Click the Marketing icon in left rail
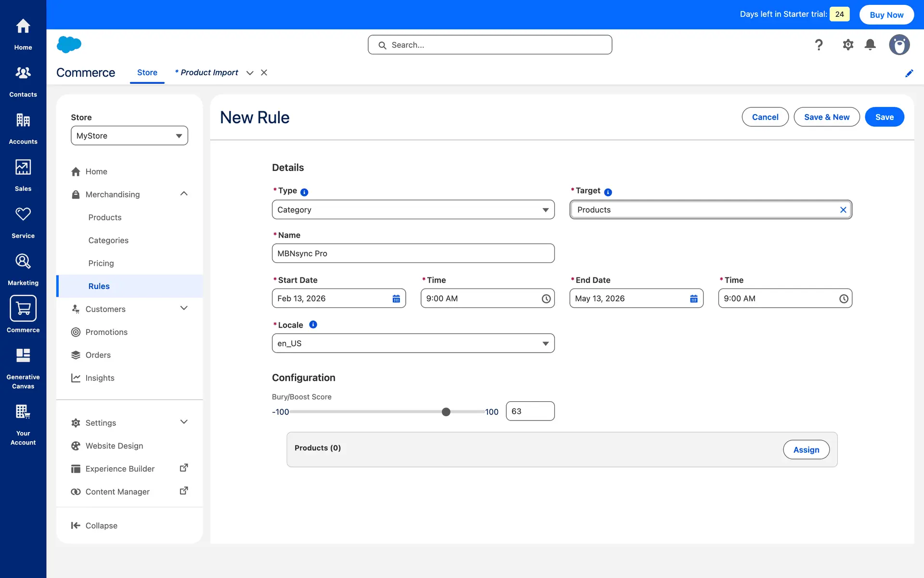Screen dimensions: 924x578 [x=23, y=262]
